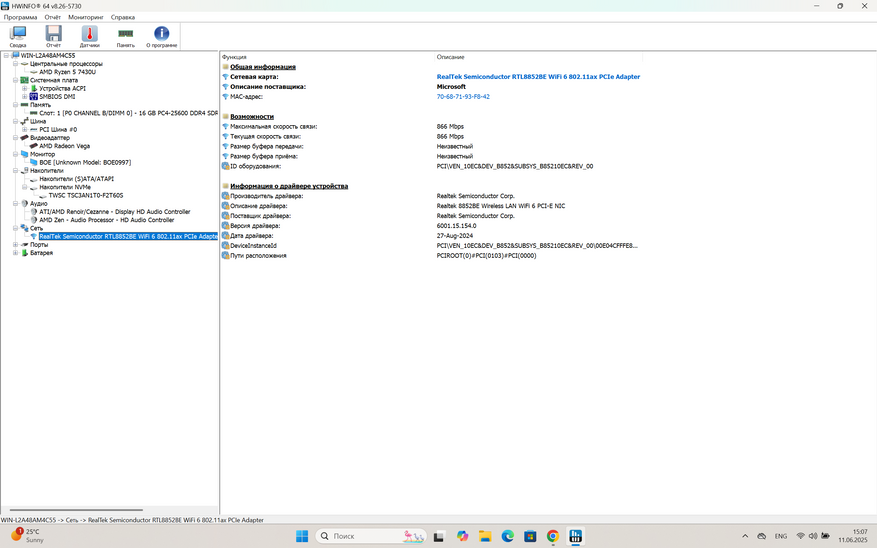The height and width of the screenshot is (548, 877).
Task: Select BOE [Unknown Model: BOE0997] item
Action: (85, 163)
